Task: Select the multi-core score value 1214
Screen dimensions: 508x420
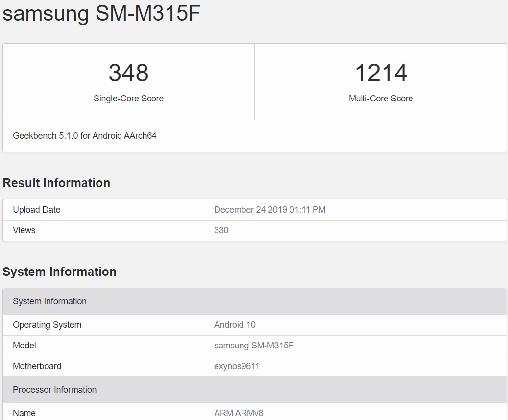Action: pos(381,73)
